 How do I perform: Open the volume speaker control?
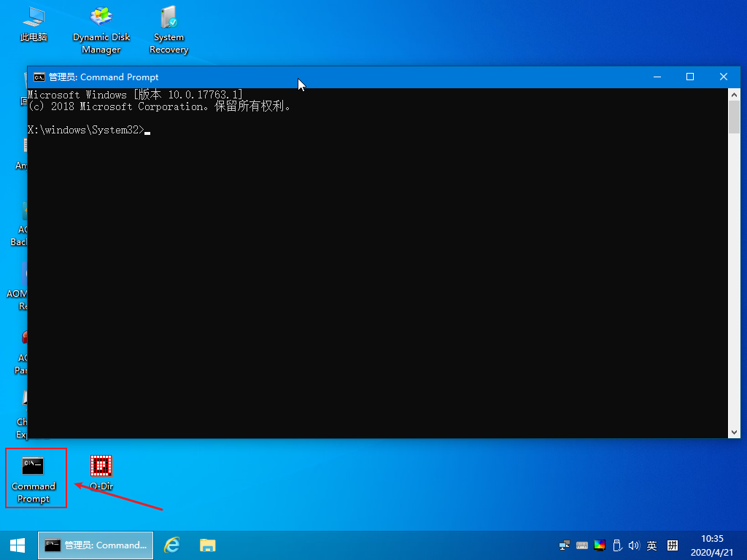coord(633,545)
